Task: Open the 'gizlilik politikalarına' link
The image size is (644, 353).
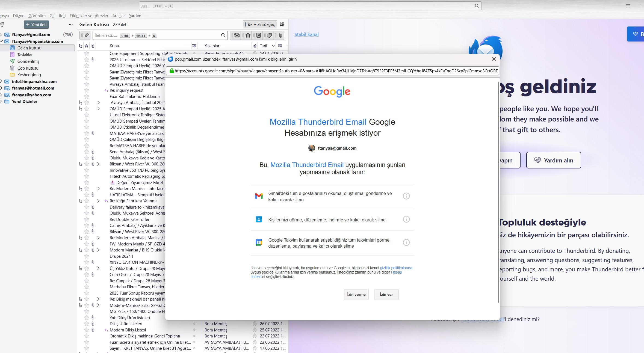Action: click(x=396, y=268)
